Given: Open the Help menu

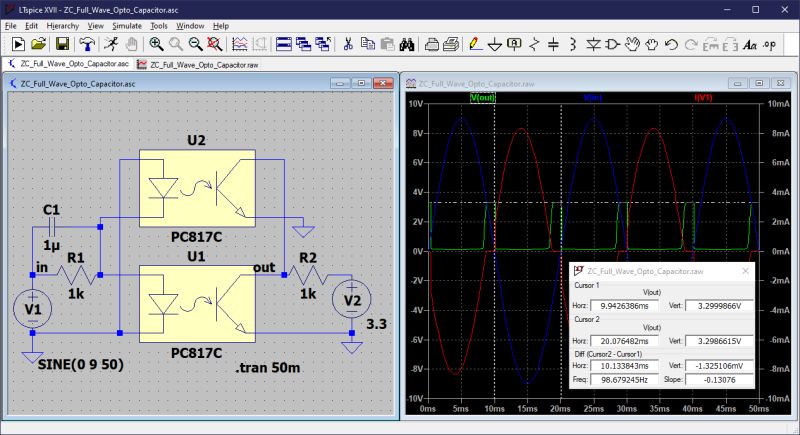Looking at the screenshot, I should [221, 25].
